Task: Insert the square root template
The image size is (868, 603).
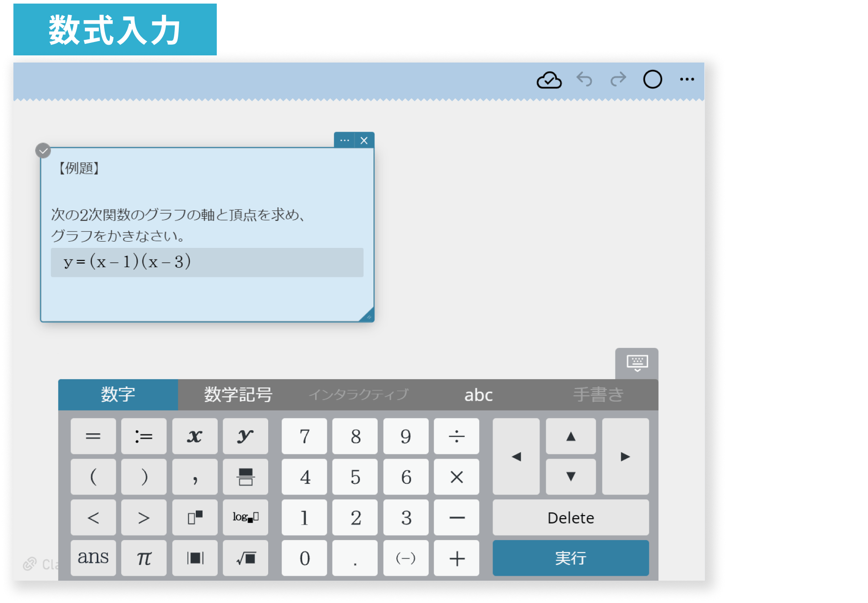Action: (x=245, y=558)
